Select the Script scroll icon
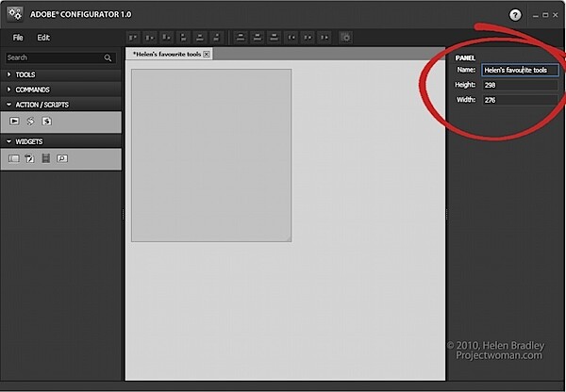566x392 pixels. 30,122
